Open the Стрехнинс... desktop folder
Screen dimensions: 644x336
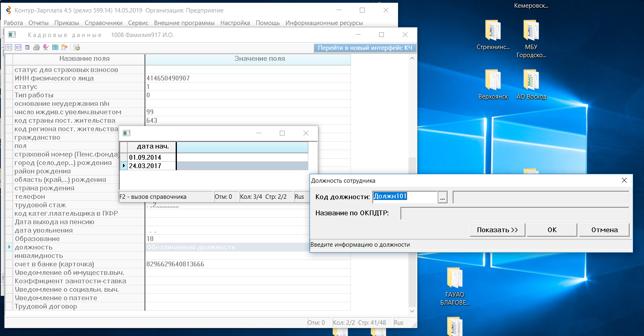point(493,35)
